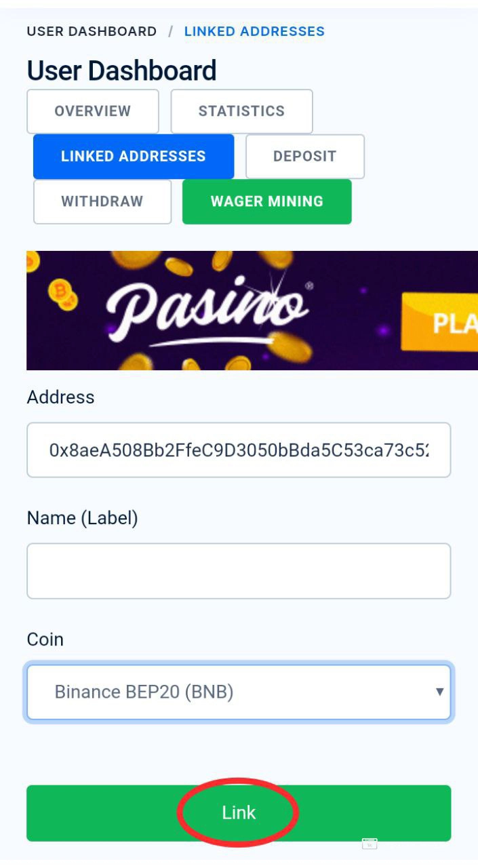This screenshot has width=478, height=868.
Task: Open the Wager Mining section
Action: point(266,201)
